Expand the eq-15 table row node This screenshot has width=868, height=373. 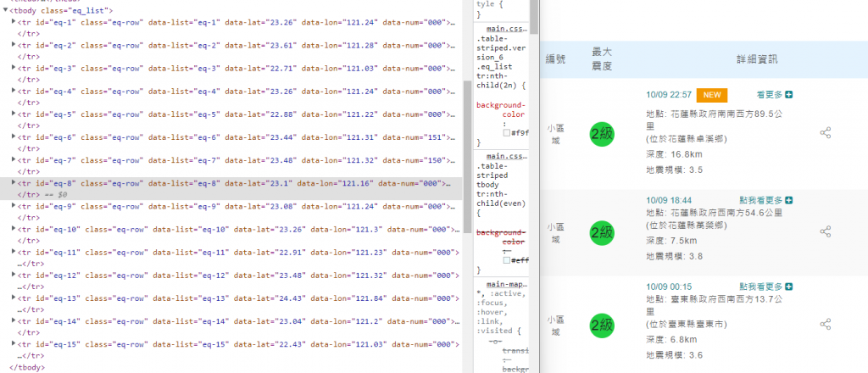pos(14,343)
